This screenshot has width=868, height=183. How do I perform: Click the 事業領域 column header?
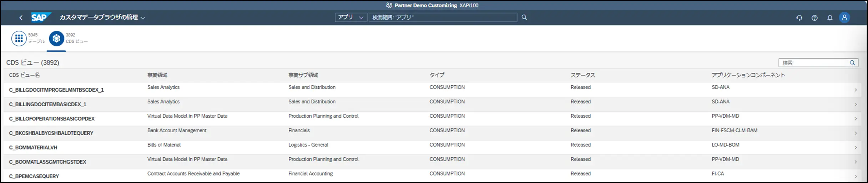[x=157, y=75]
